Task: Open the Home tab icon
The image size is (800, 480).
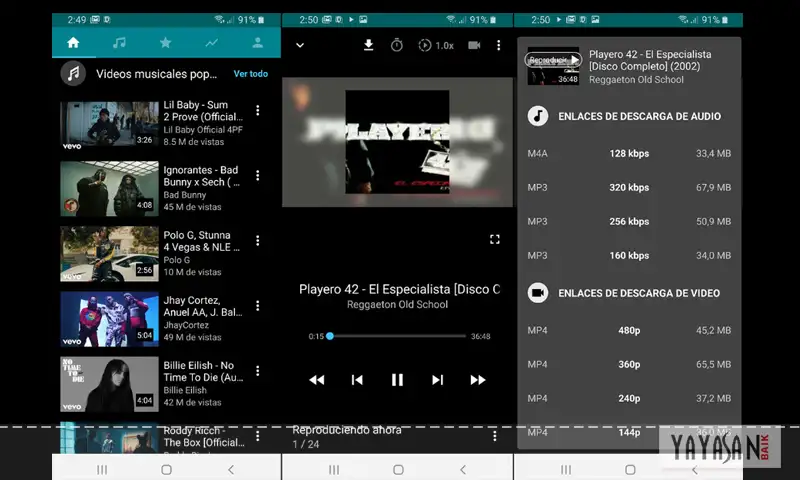Action: pyautogui.click(x=73, y=42)
